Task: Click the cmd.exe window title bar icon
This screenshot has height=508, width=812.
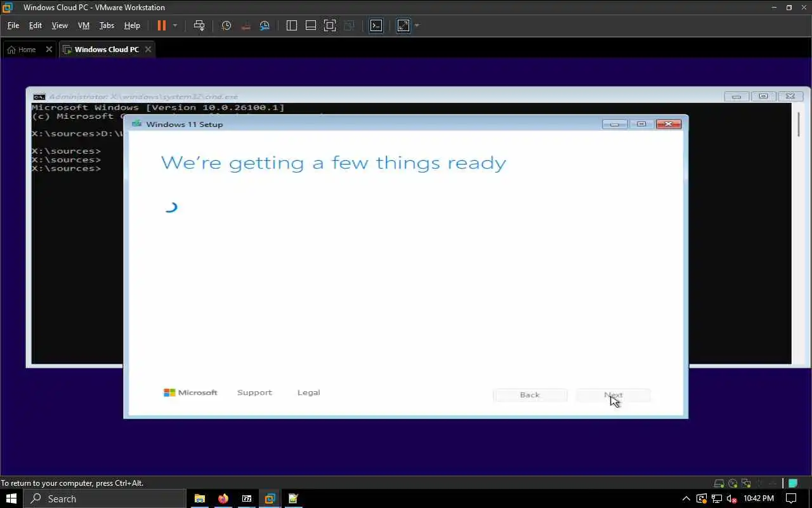Action: pyautogui.click(x=39, y=97)
